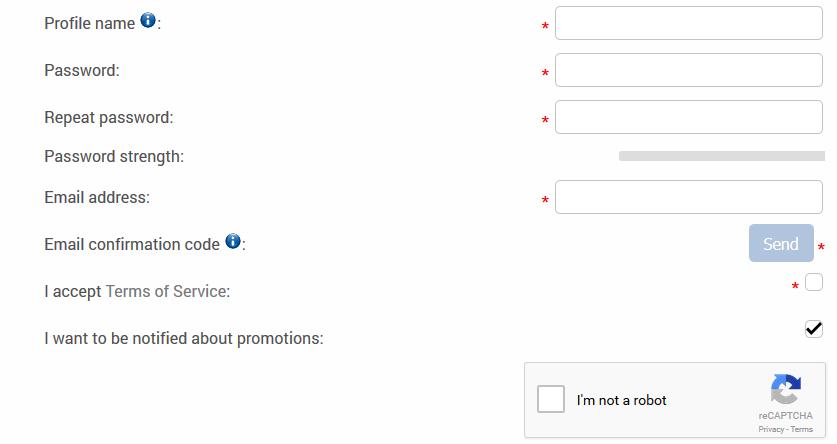Click the Email address input field
The height and width of the screenshot is (444, 837).
coord(689,197)
